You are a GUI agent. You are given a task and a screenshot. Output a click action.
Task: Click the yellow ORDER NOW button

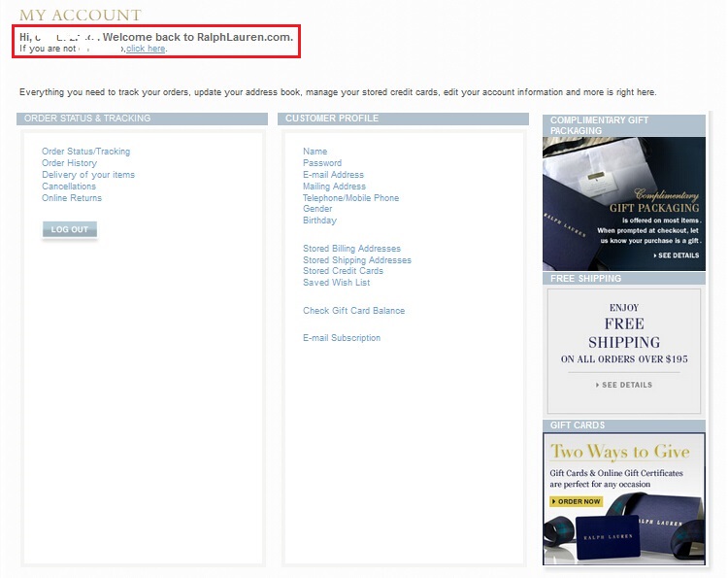point(577,502)
